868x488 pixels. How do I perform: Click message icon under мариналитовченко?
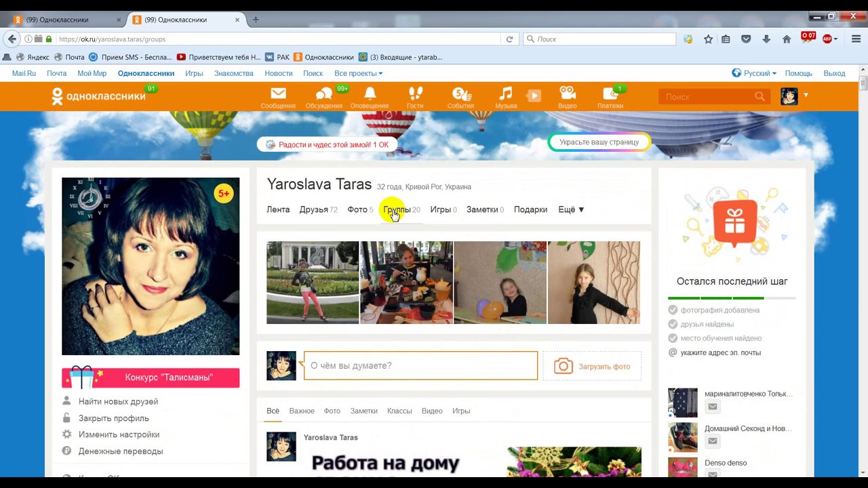point(712,407)
